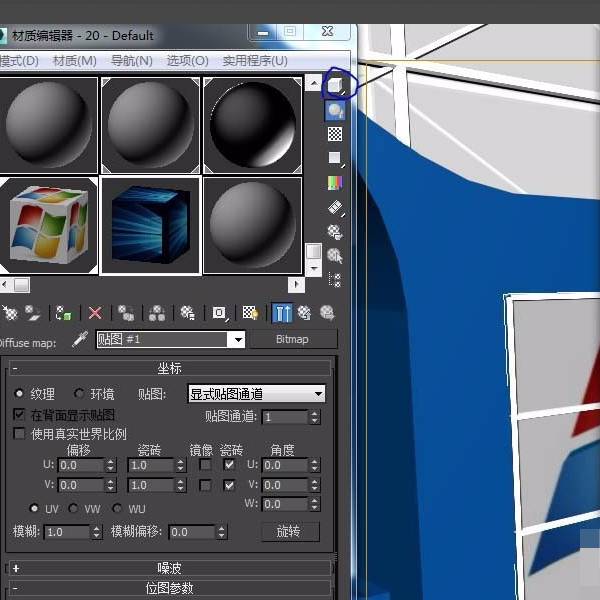This screenshot has height=600, width=600.
Task: Toggle the checkered Background icon
Action: click(335, 134)
